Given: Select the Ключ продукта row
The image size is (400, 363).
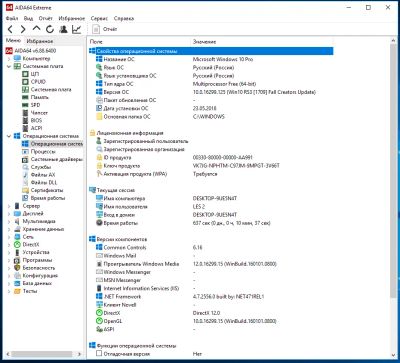Looking at the screenshot, I should 211,166.
